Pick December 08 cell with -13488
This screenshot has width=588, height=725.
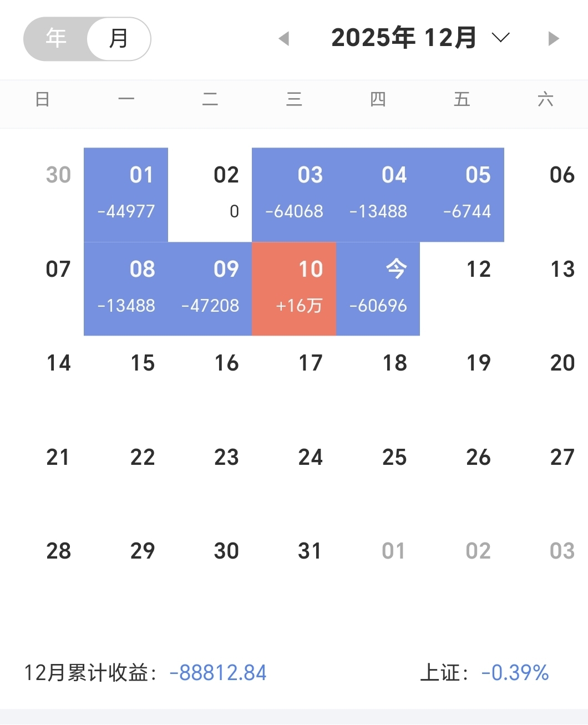tap(126, 288)
